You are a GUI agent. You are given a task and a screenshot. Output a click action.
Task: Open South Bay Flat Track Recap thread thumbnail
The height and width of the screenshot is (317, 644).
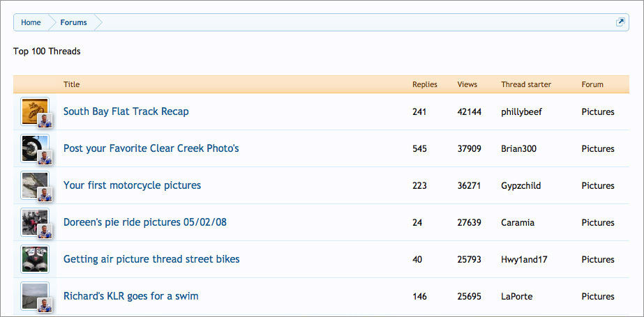click(x=34, y=111)
